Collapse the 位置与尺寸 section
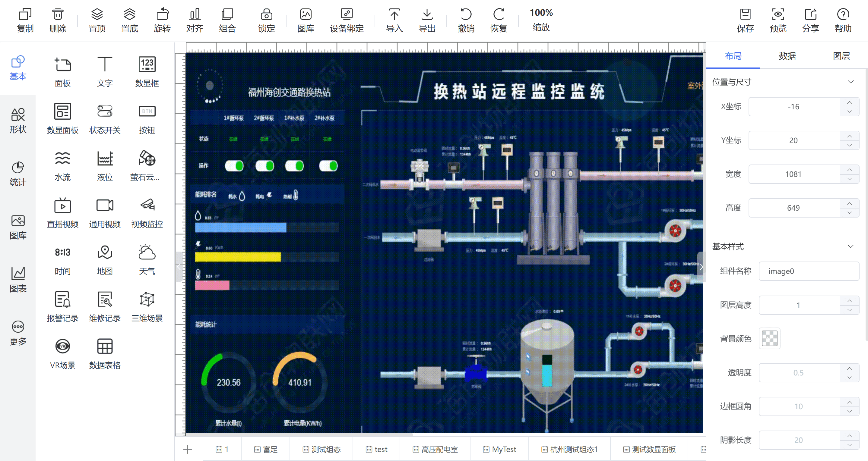The width and height of the screenshot is (868, 461). coord(851,82)
